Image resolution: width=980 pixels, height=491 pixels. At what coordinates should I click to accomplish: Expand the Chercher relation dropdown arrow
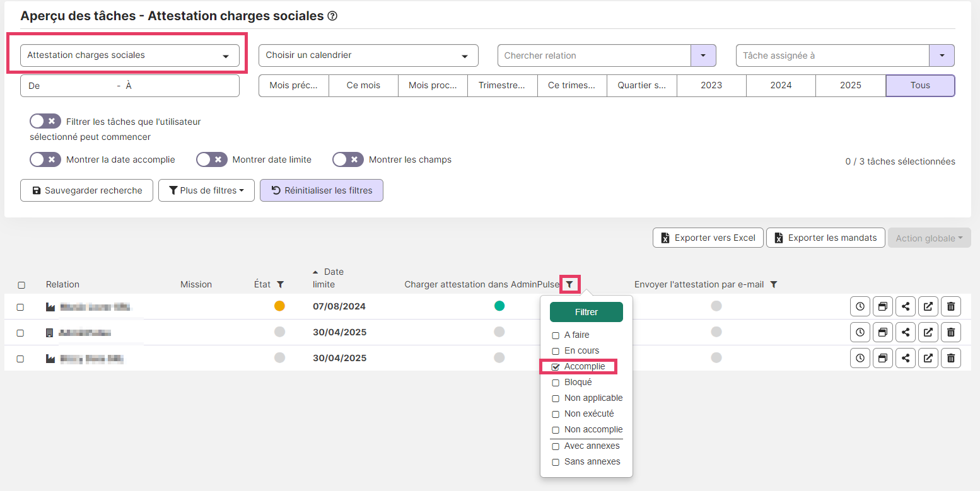[x=704, y=55]
